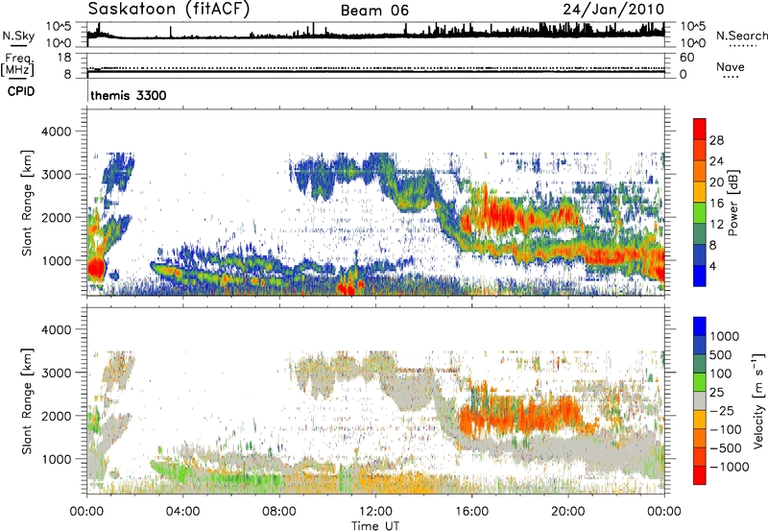Click the '-1000' velocity colorbar tick label
Screen dimensions: 768x532
[x=730, y=467]
